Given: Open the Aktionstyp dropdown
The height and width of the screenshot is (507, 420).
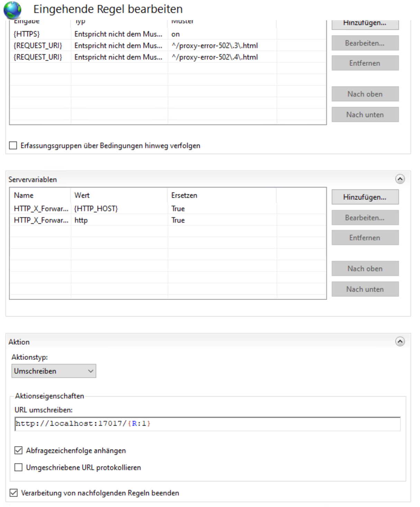Looking at the screenshot, I should [x=54, y=371].
